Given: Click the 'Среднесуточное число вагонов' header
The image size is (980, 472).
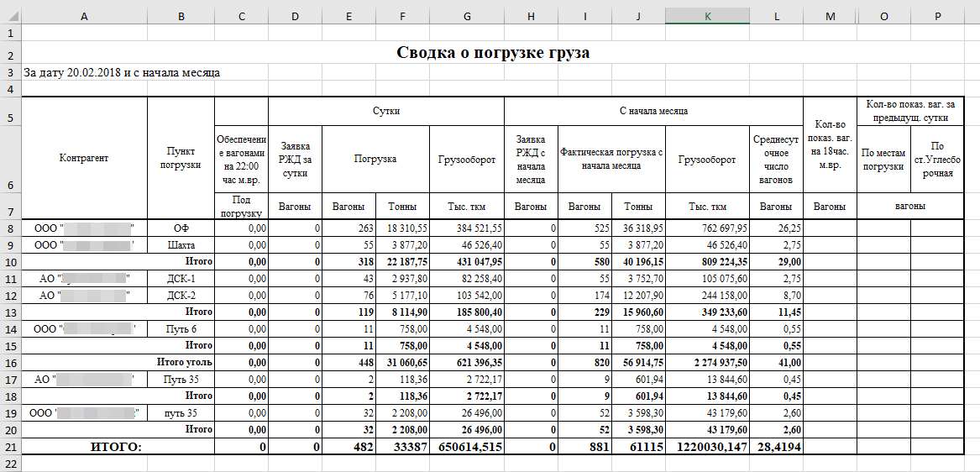Looking at the screenshot, I should click(x=776, y=159).
